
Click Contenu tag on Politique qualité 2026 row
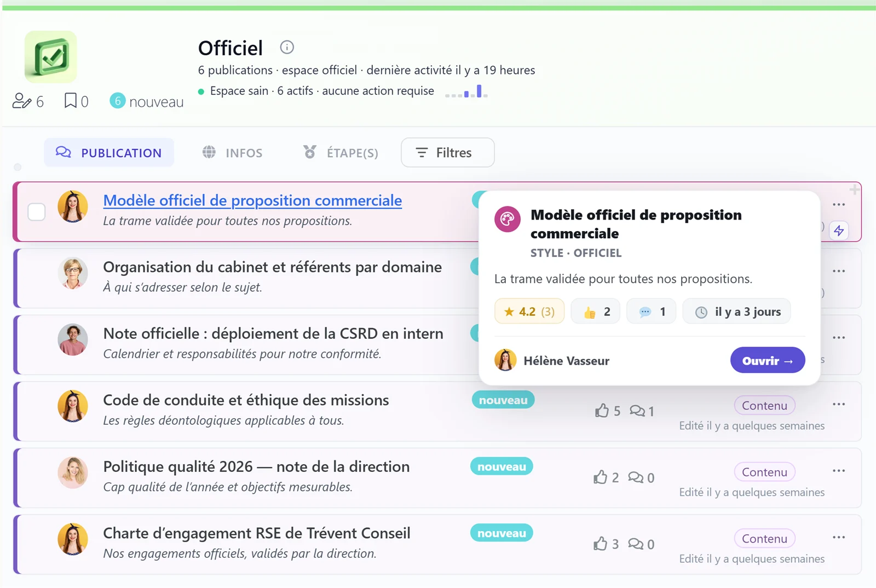click(x=764, y=472)
